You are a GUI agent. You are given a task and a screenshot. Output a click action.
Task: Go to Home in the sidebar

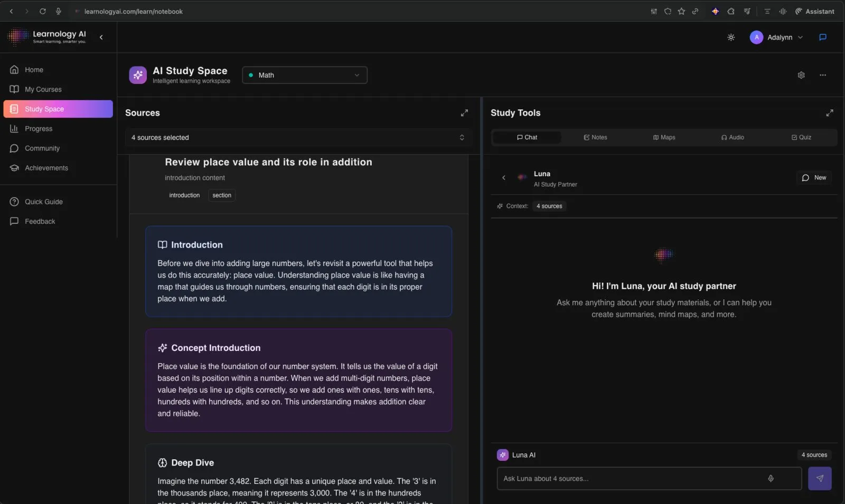click(x=58, y=70)
